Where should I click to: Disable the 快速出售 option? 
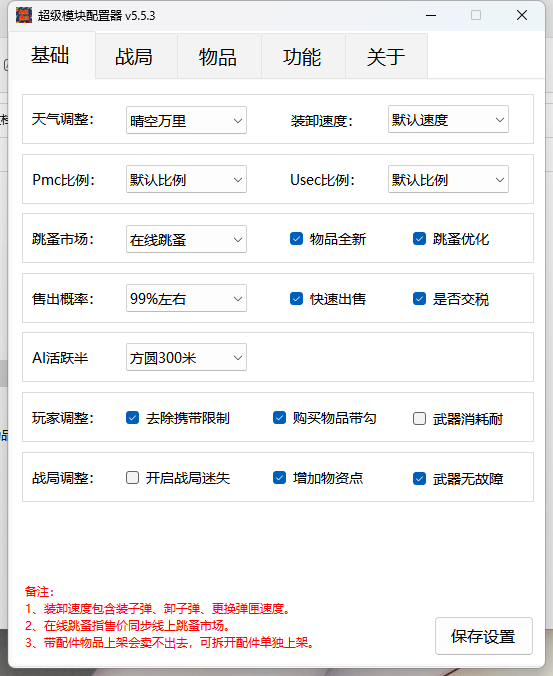click(x=297, y=298)
